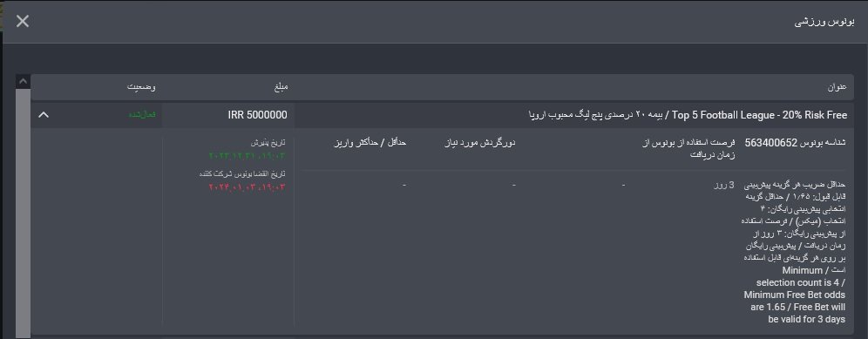Click the دورگردش مورد نیاز header
Image resolution: width=868 pixels, height=339 pixels.
coord(480,143)
